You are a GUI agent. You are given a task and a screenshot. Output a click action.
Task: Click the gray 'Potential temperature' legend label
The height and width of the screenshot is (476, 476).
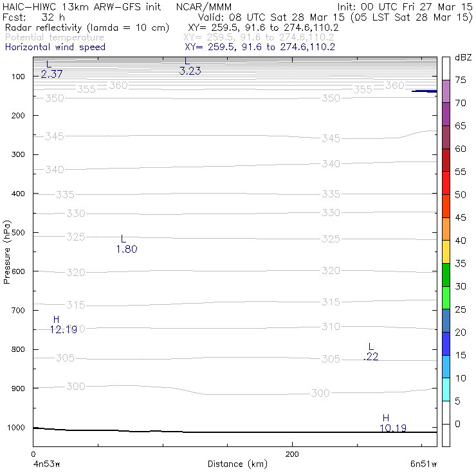[55, 37]
